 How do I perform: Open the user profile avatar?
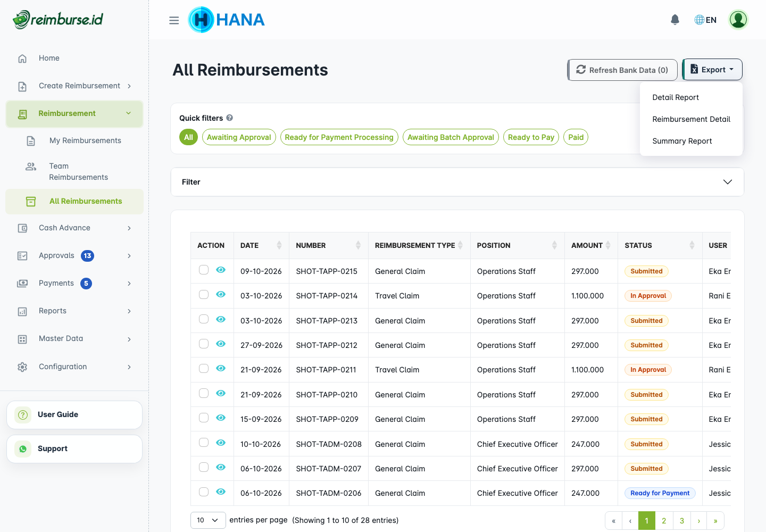click(x=738, y=20)
